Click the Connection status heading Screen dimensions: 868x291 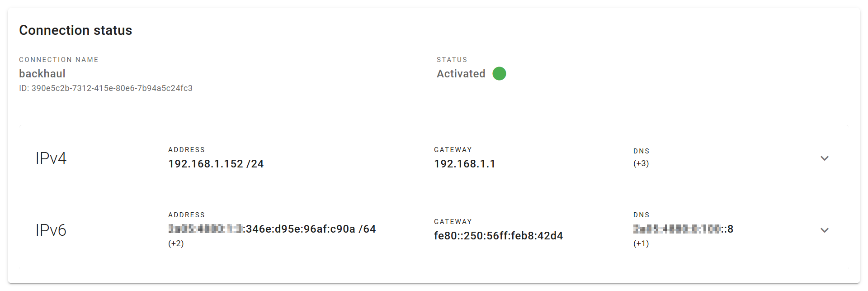coord(75,30)
